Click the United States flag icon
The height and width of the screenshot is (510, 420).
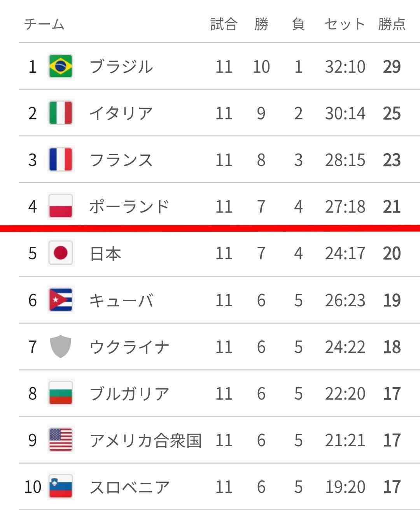pyautogui.click(x=61, y=440)
